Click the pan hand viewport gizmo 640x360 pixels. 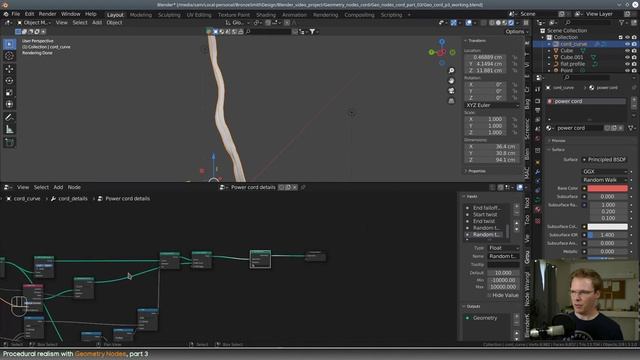451,80
